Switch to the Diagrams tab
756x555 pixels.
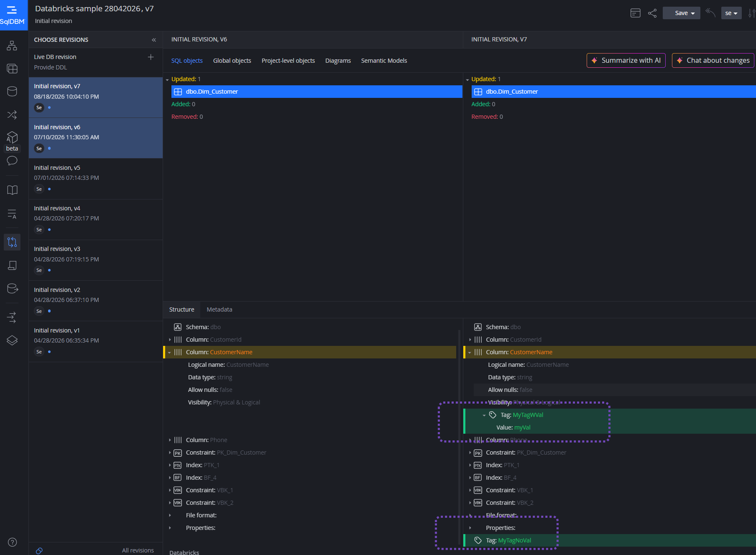(338, 61)
